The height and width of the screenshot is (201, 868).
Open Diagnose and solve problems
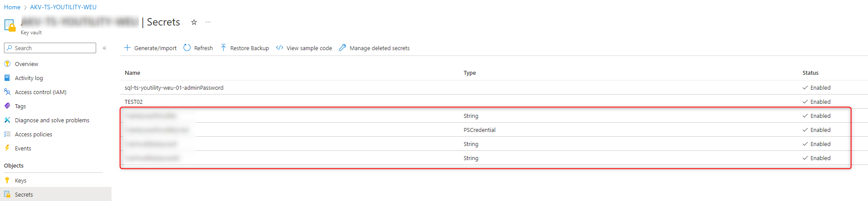[x=52, y=121]
